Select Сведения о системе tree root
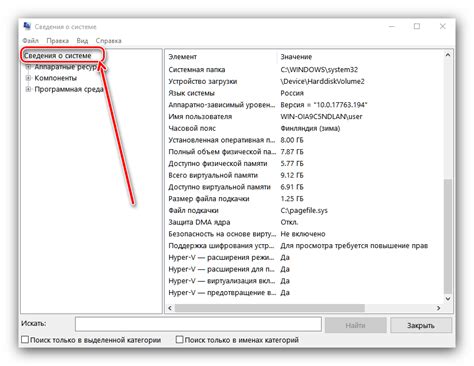The width and height of the screenshot is (474, 366). point(57,56)
